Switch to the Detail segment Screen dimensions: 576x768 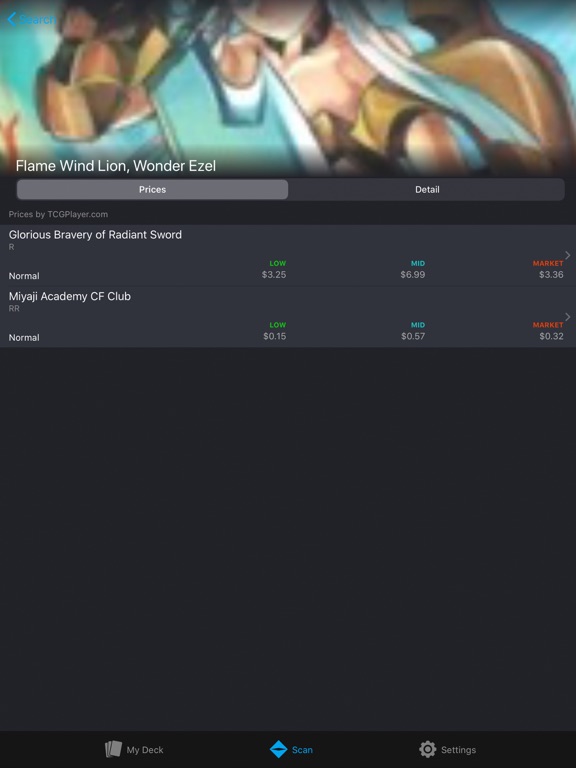[x=427, y=190]
